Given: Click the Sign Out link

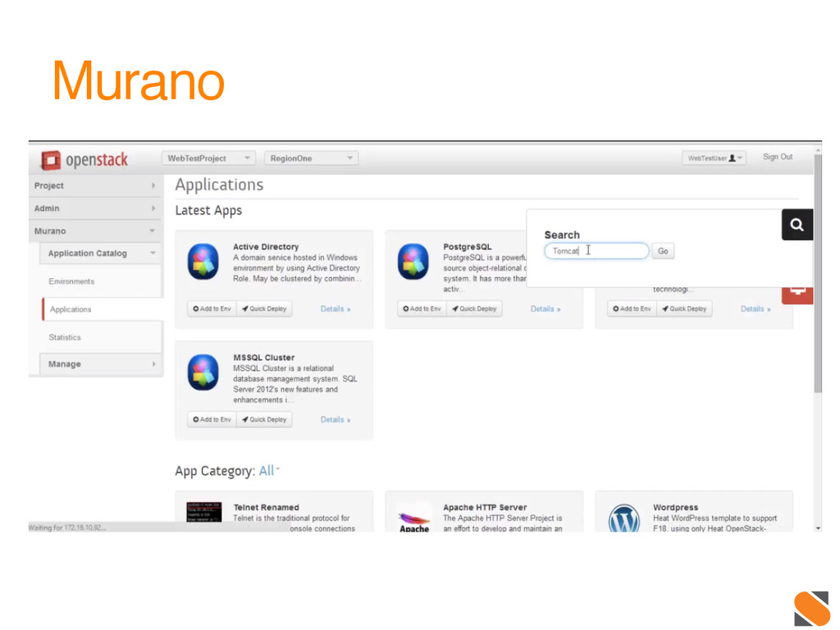Looking at the screenshot, I should 778,157.
